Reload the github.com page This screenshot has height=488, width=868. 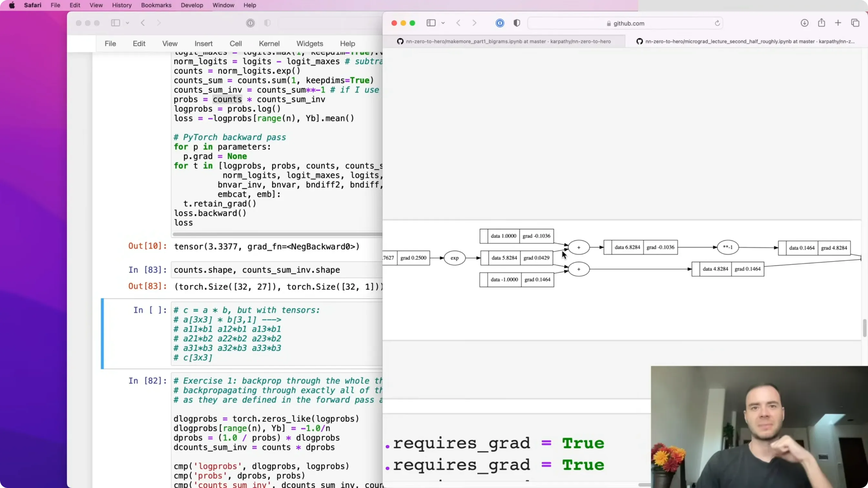(x=718, y=23)
